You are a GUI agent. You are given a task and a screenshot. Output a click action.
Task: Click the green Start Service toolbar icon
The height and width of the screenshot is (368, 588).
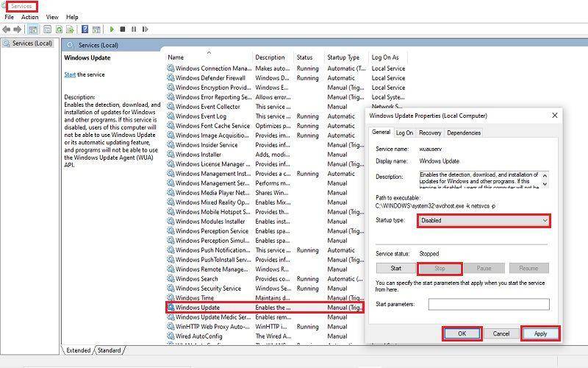point(112,29)
